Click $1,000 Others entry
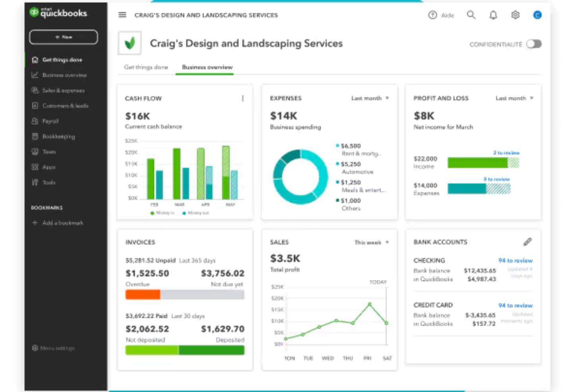 pyautogui.click(x=348, y=204)
